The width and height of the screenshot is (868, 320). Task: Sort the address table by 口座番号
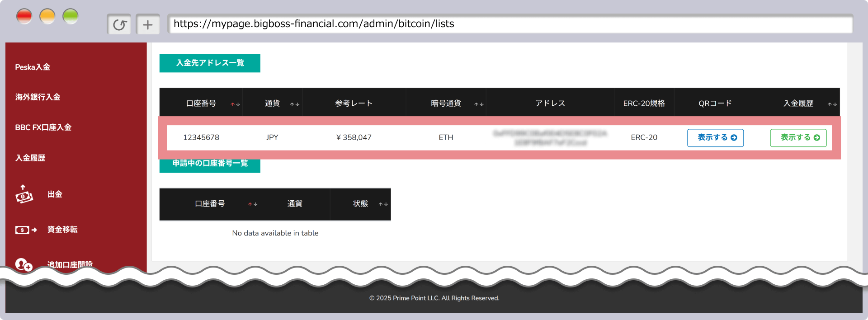coord(235,104)
